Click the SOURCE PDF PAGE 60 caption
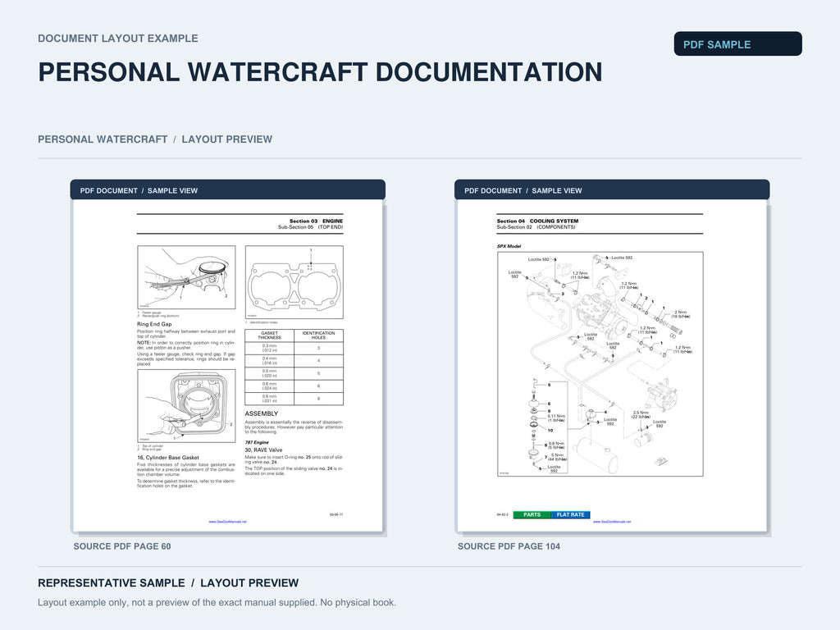This screenshot has height=630, width=840. (122, 546)
